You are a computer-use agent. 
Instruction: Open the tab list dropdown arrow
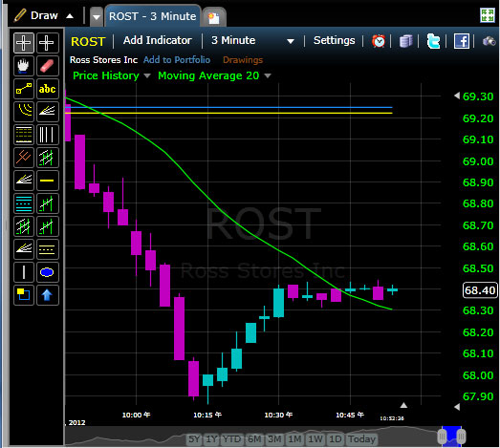click(x=96, y=17)
